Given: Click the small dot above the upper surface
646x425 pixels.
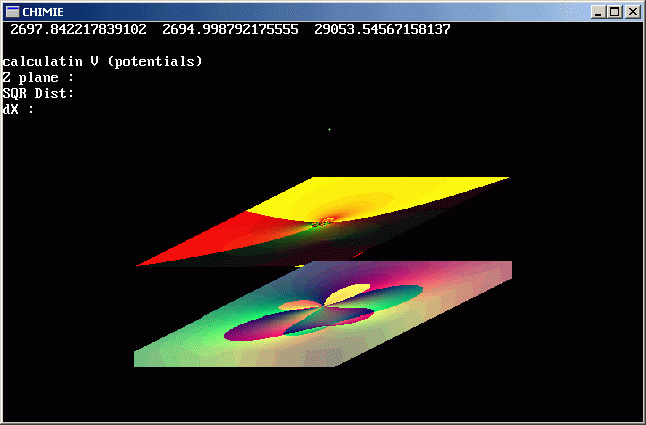Looking at the screenshot, I should click(330, 129).
